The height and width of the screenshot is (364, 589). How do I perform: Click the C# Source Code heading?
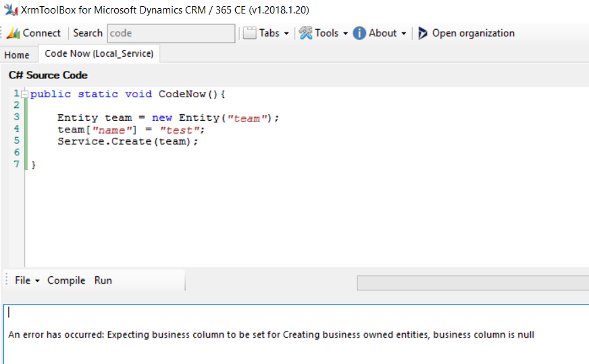pyautogui.click(x=48, y=75)
